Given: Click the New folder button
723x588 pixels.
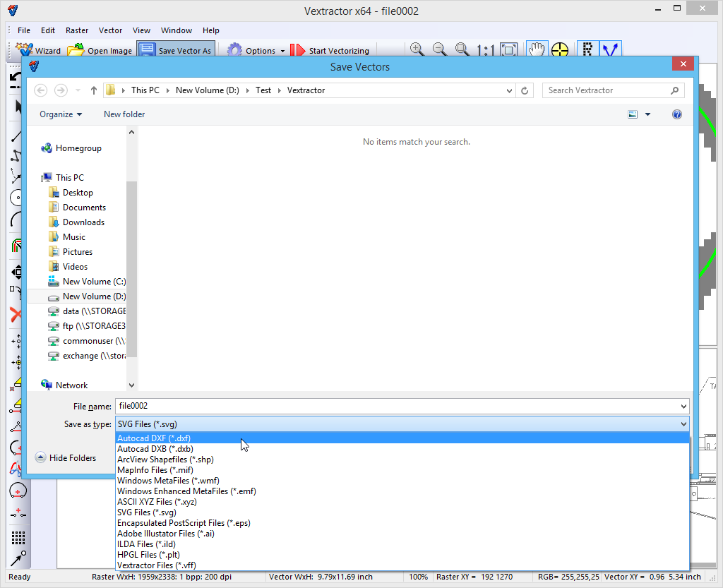Looking at the screenshot, I should (124, 114).
